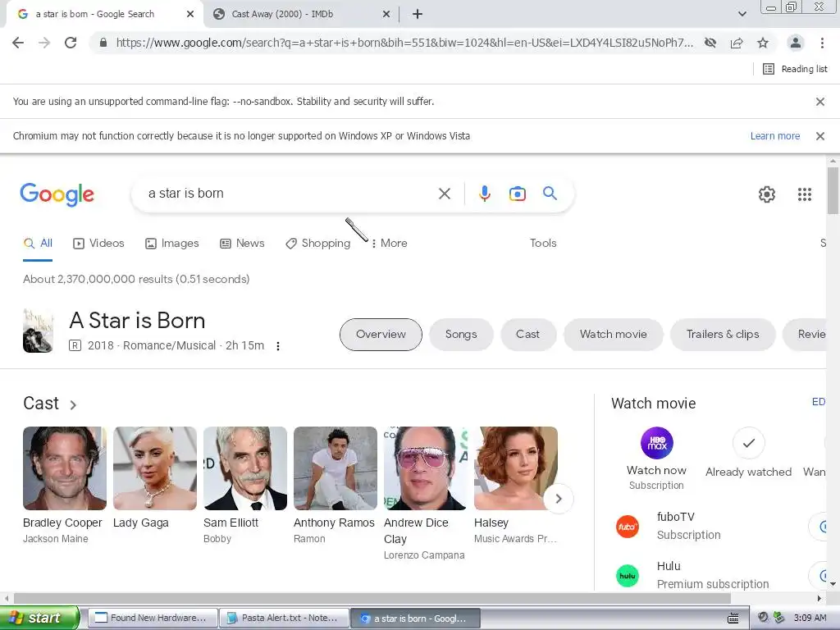Expand the More search categories

coord(390,243)
